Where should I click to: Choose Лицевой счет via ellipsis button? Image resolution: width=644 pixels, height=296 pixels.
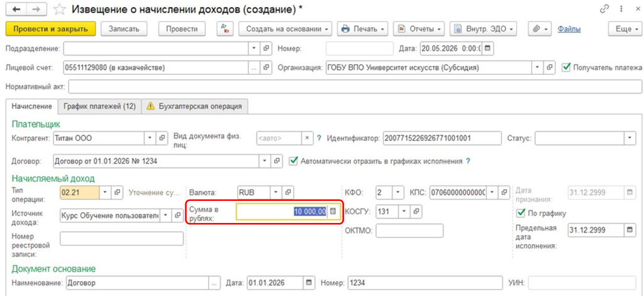click(254, 67)
